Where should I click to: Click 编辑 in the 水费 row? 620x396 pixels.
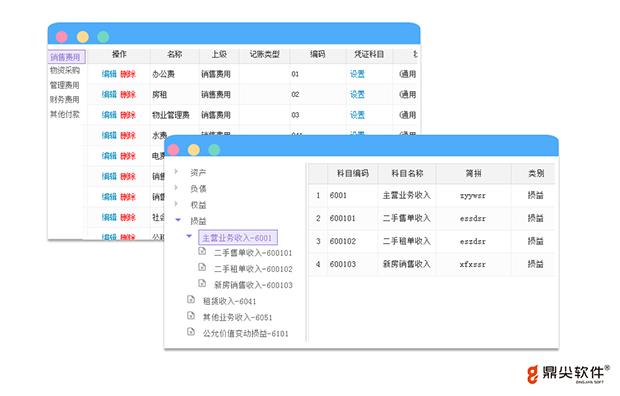tap(109, 135)
